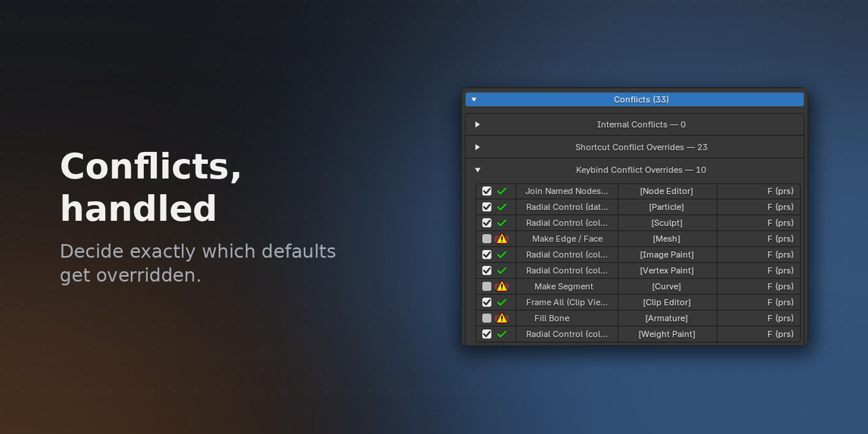Click the [Armature] keymap label
The image size is (868, 434).
click(x=667, y=318)
